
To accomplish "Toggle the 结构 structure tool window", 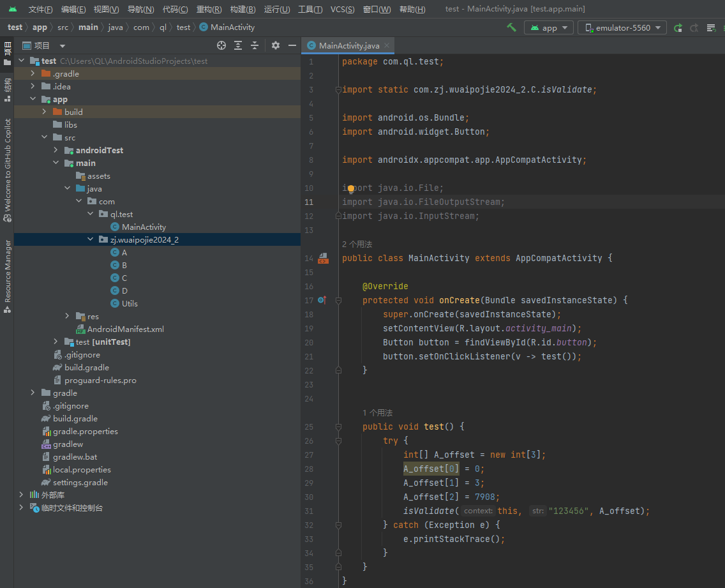I will [8, 90].
